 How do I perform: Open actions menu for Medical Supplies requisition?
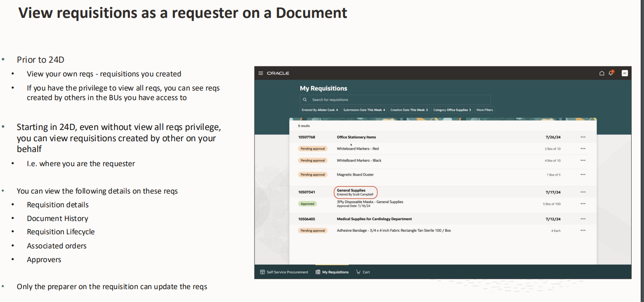pyautogui.click(x=583, y=219)
